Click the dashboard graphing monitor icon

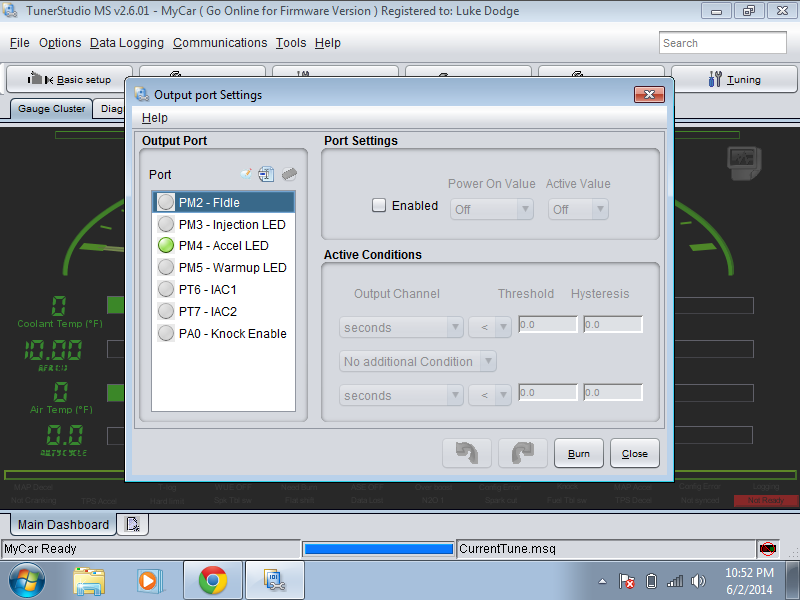[x=744, y=163]
